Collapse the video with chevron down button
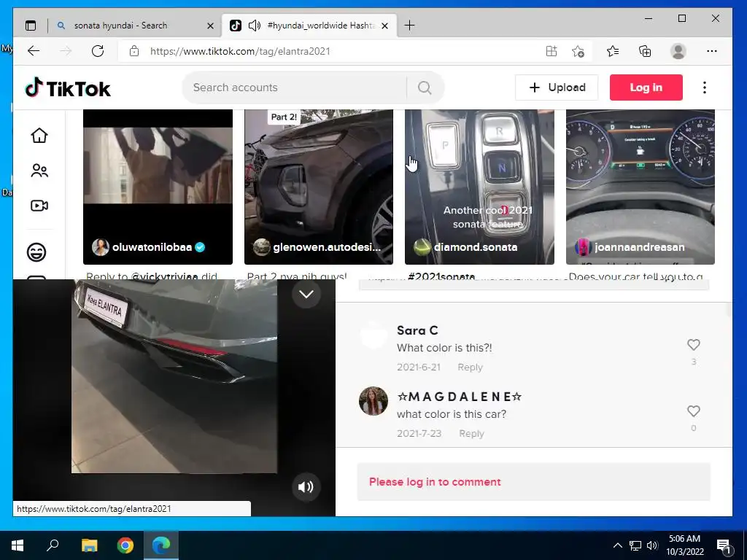 [x=306, y=294]
